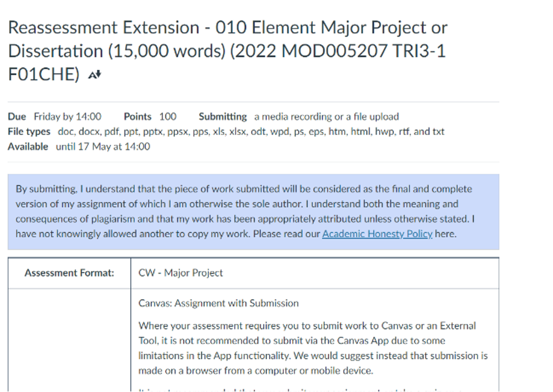This screenshot has height=392, width=553.
Task: Click the Reassessment Extension assignment title
Action: (x=227, y=51)
